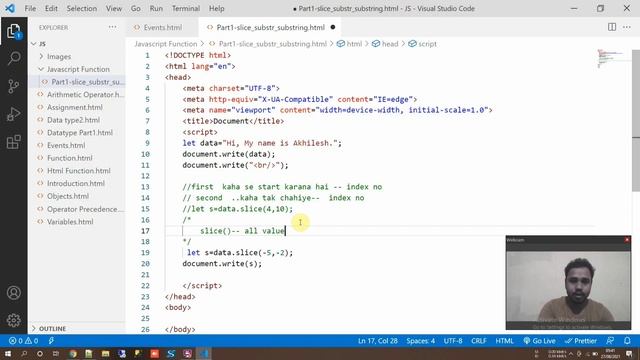This screenshot has width=640, height=360.
Task: Click the live share plug icon in status bar
Action: pyautogui.click(x=51, y=341)
